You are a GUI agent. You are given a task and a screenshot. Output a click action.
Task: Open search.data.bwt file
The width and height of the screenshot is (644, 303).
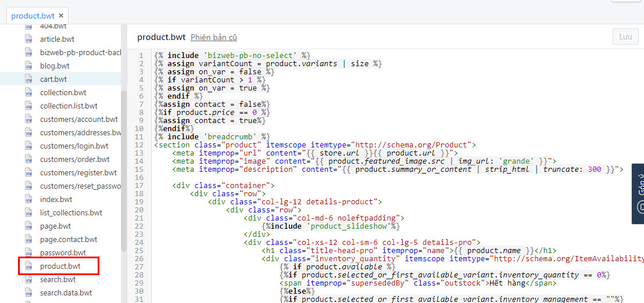[66, 293]
